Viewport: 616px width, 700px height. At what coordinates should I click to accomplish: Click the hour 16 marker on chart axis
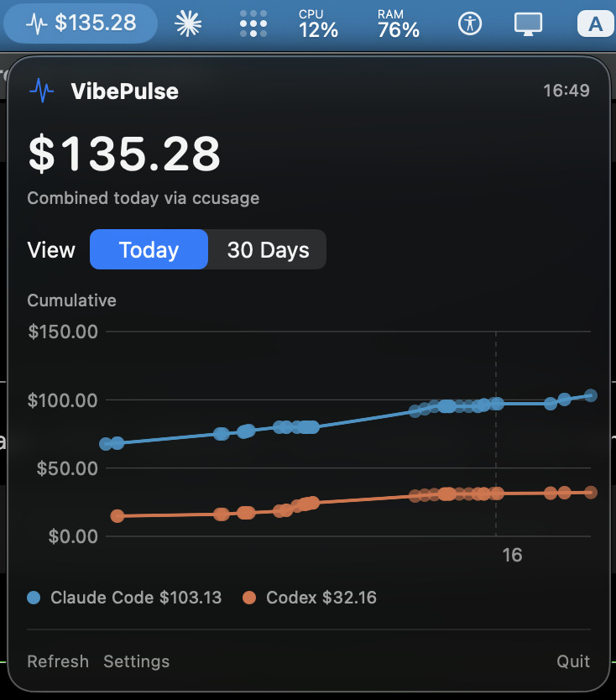point(512,555)
